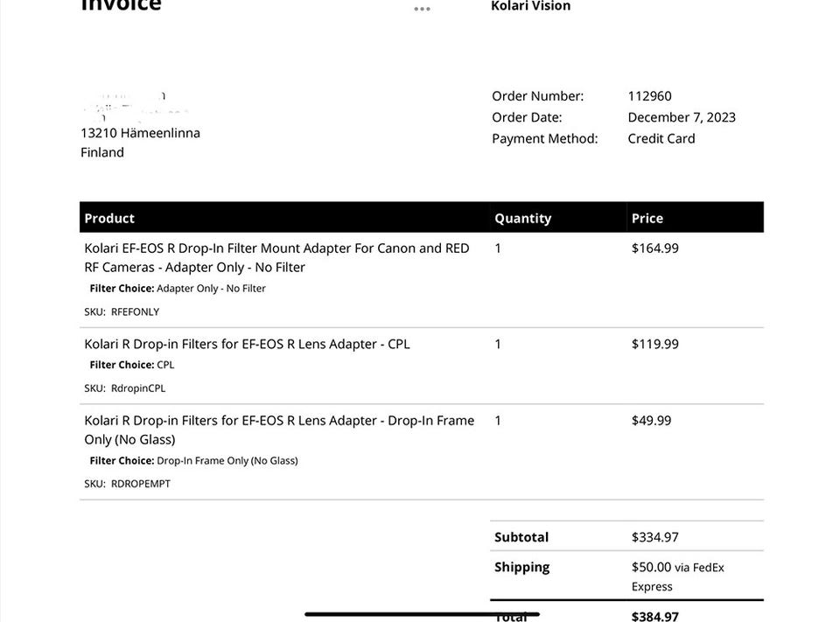Click the Price column header
Image resolution: width=840 pixels, height=622 pixels.
[647, 218]
